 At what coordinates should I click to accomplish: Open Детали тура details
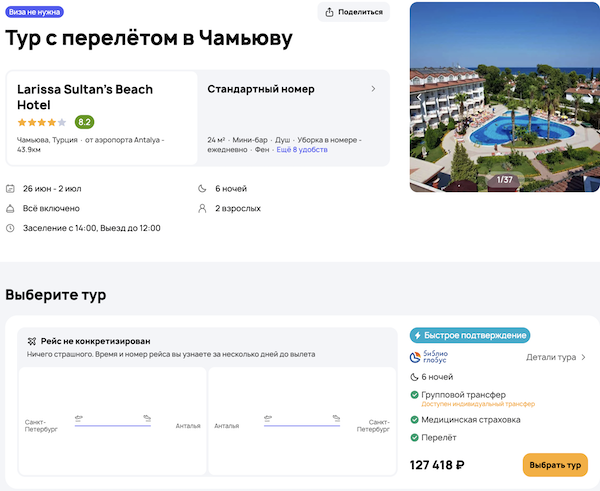click(556, 357)
